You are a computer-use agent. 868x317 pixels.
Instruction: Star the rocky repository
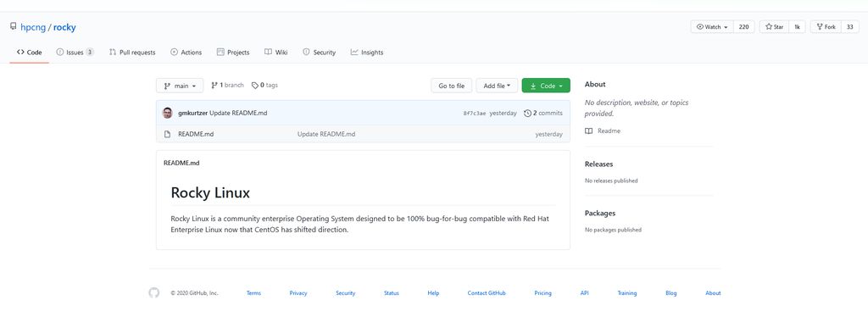pos(775,26)
